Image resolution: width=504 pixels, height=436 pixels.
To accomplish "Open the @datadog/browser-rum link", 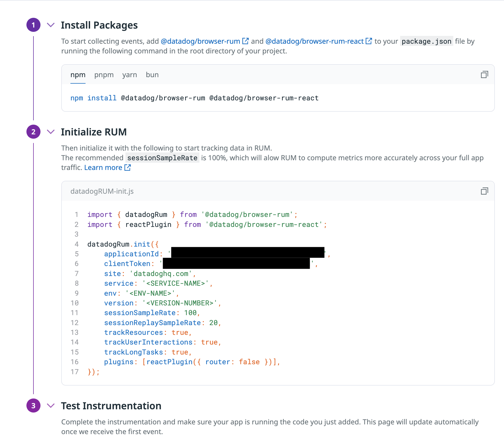I will [x=200, y=41].
